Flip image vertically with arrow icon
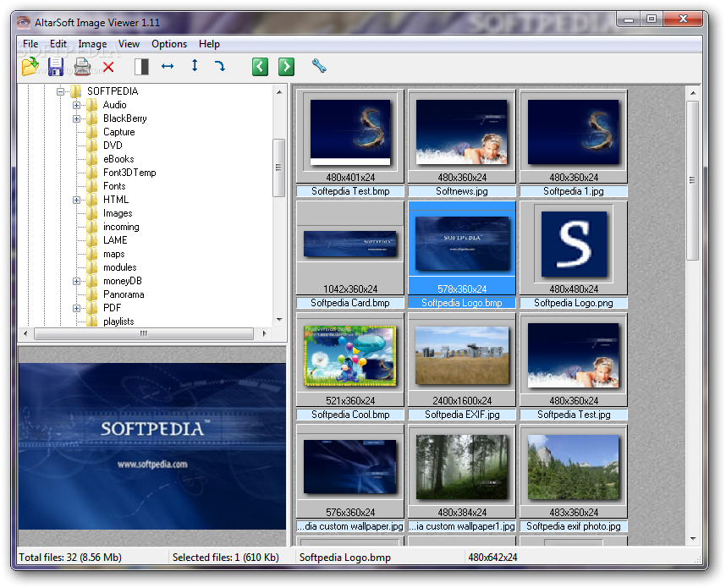This screenshot has width=726, height=588. pos(195,65)
